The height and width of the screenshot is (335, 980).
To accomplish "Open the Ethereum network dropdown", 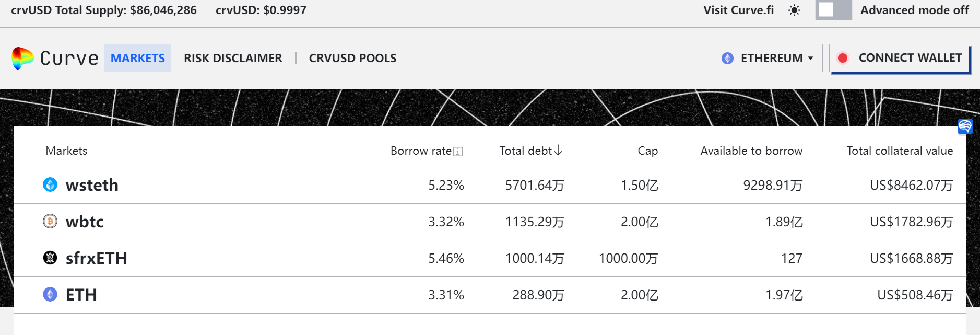I will click(x=768, y=58).
